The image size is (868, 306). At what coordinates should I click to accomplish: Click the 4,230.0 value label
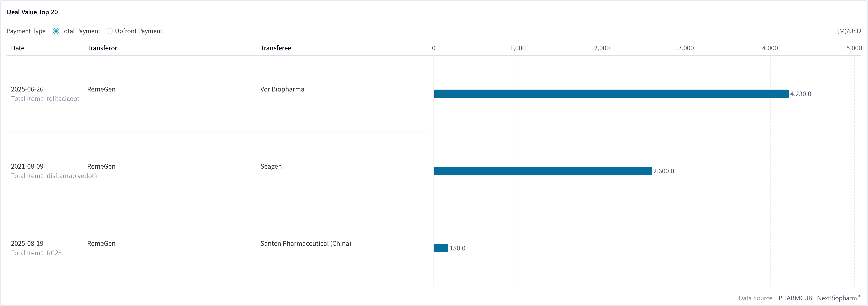pos(801,94)
